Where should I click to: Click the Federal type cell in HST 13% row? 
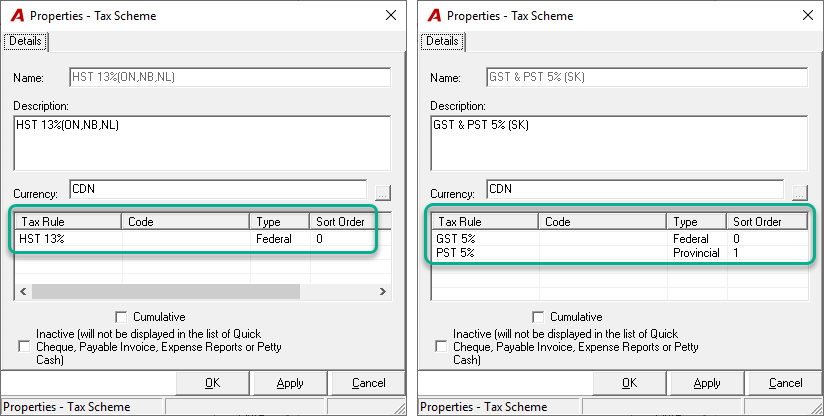tap(280, 238)
